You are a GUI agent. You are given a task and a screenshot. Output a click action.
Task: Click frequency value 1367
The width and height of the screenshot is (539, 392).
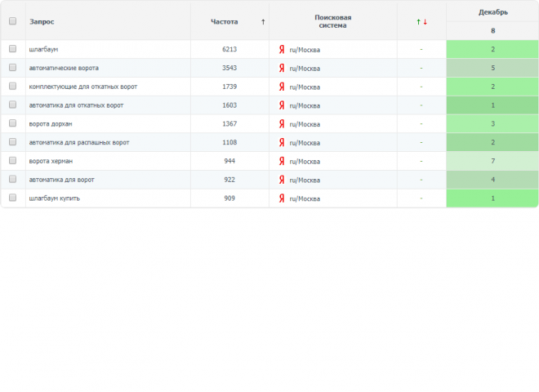229,124
